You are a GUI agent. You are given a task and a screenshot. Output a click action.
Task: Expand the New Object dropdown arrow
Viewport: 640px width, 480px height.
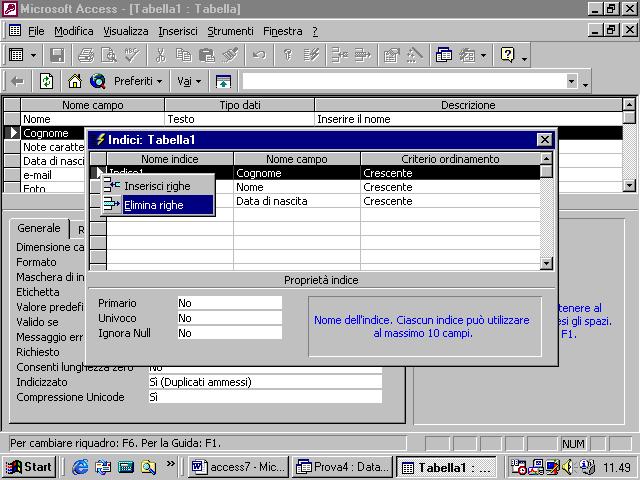pos(483,55)
